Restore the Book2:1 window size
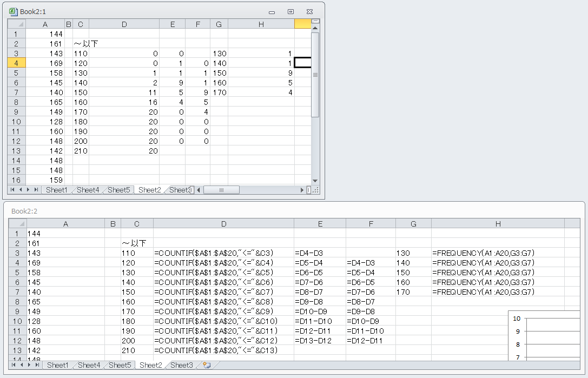588x378 pixels. coord(290,11)
